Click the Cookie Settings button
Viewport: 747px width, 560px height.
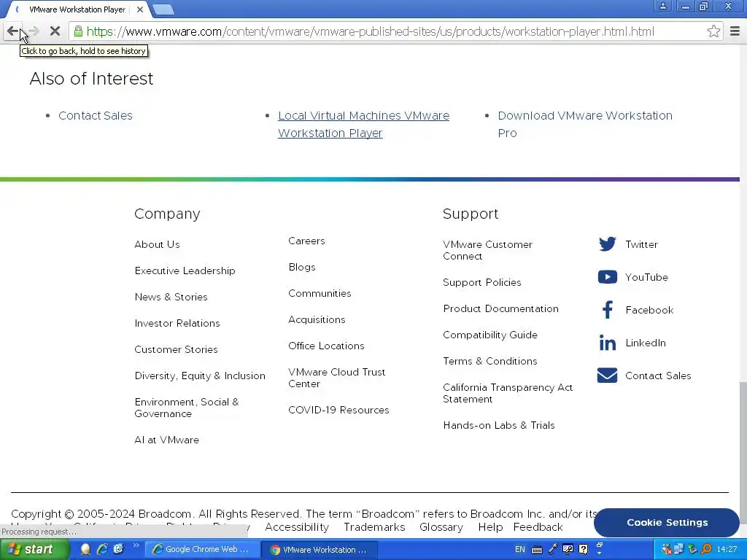[x=667, y=522]
